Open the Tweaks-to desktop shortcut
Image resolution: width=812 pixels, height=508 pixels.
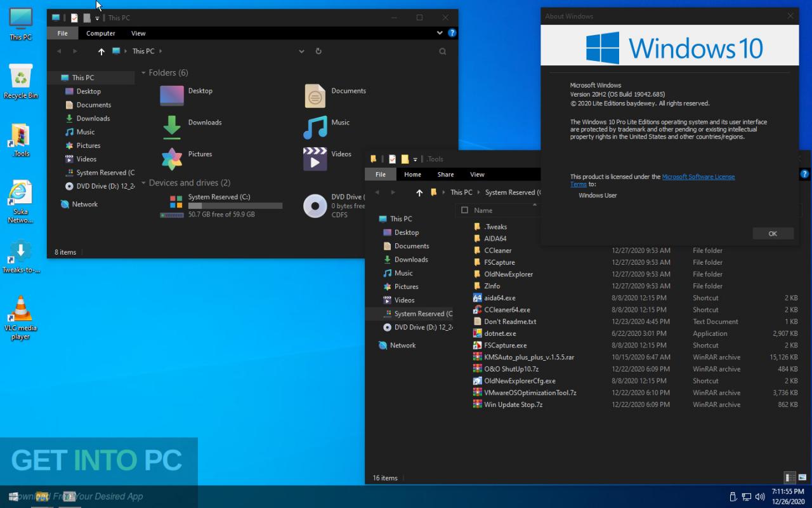tap(21, 257)
